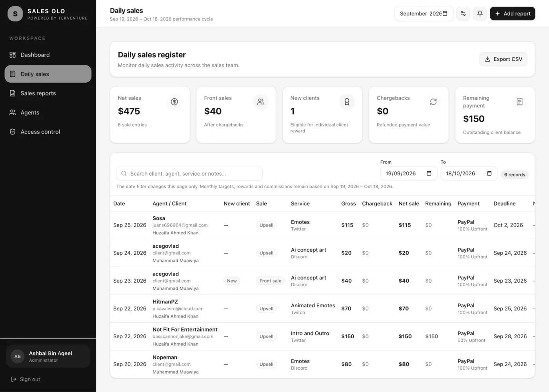Click client name HitmanPZ
The image size is (549, 392).
click(x=165, y=302)
